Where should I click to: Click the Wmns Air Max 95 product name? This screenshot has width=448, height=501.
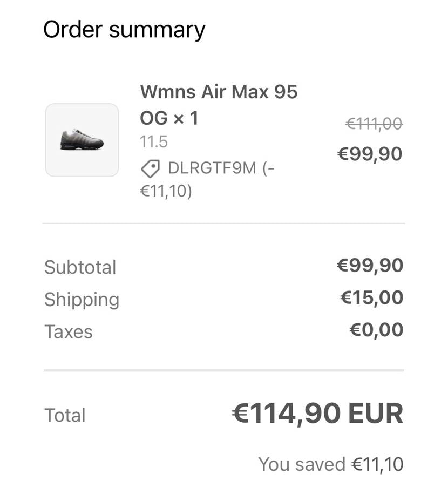[x=219, y=92]
